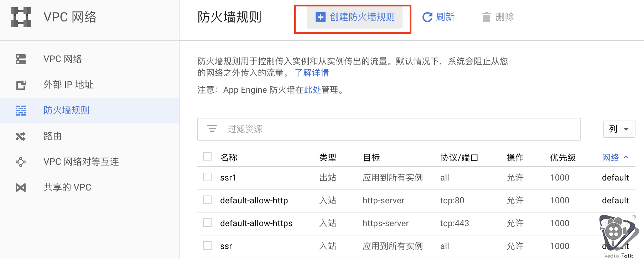Open VPC 网络对等互连 in the sidebar
The height and width of the screenshot is (259, 644).
coord(90,162)
